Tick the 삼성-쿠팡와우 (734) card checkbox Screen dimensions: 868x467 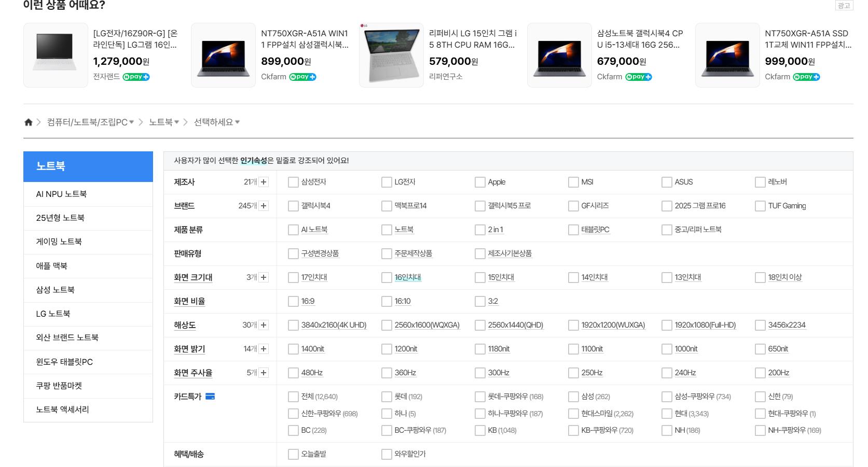pyautogui.click(x=667, y=397)
